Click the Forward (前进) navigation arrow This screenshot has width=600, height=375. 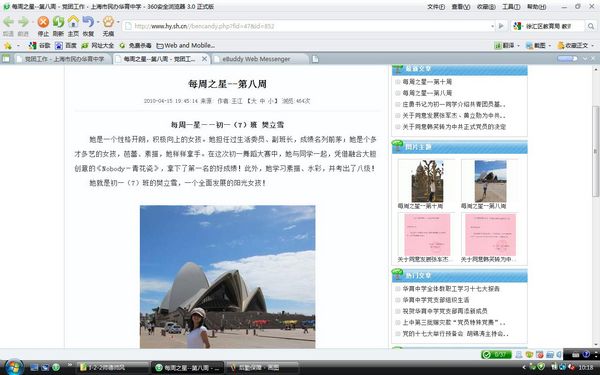pos(23,22)
